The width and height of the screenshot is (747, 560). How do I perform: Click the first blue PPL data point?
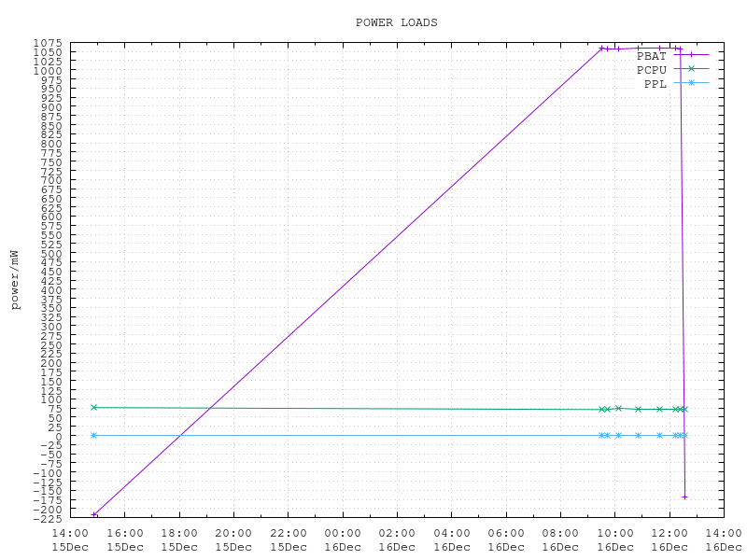pos(93,435)
